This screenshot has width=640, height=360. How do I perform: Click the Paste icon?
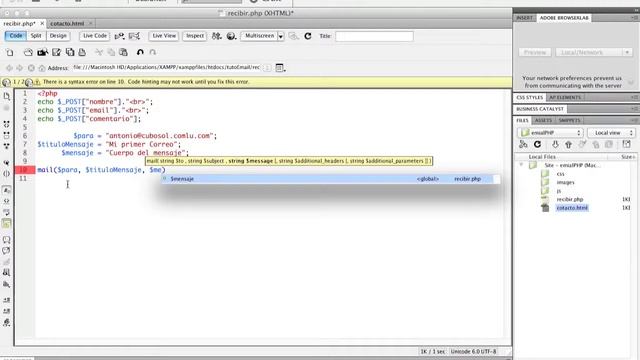123,52
